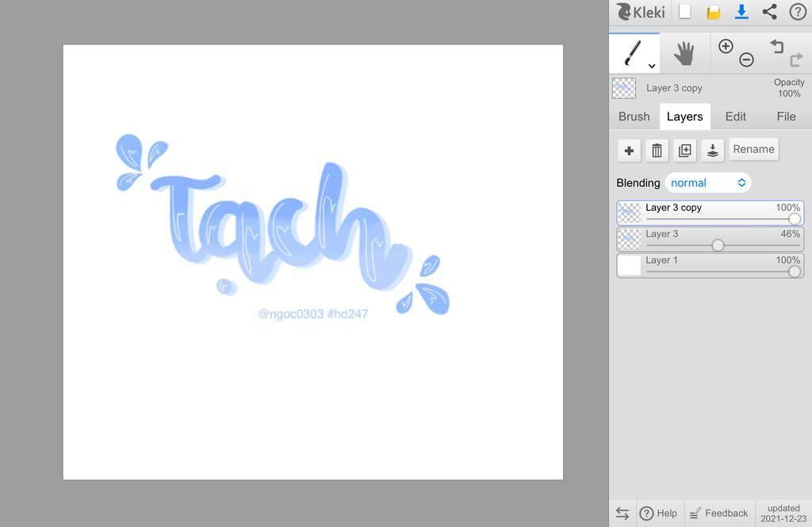This screenshot has width=812, height=527.
Task: Click the Layer 3 opacity slider handle
Action: pyautogui.click(x=718, y=246)
